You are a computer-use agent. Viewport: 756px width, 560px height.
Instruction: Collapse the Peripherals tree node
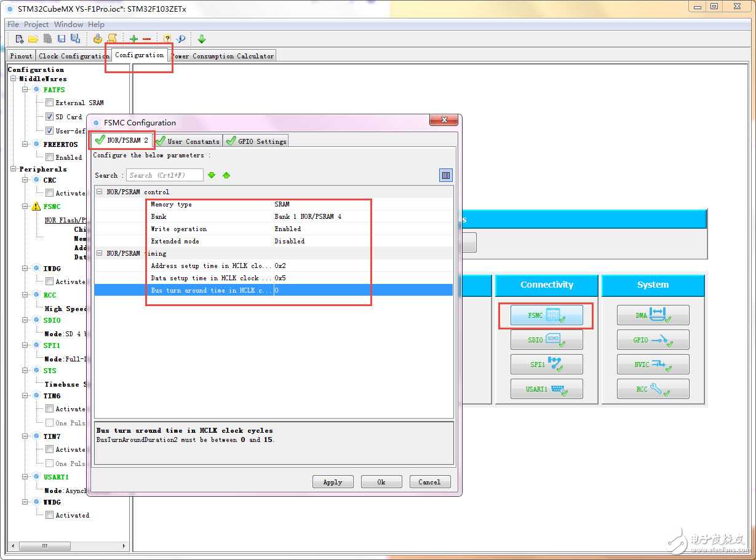tap(14, 169)
